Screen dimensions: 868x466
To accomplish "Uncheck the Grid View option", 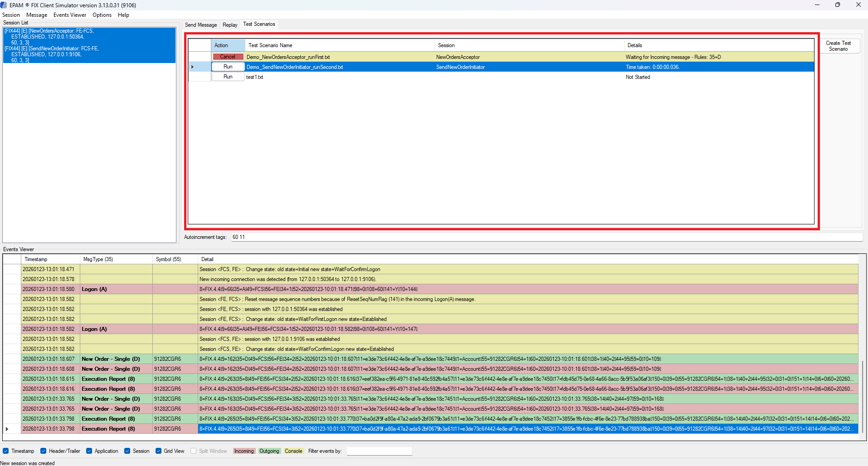I will (159, 451).
